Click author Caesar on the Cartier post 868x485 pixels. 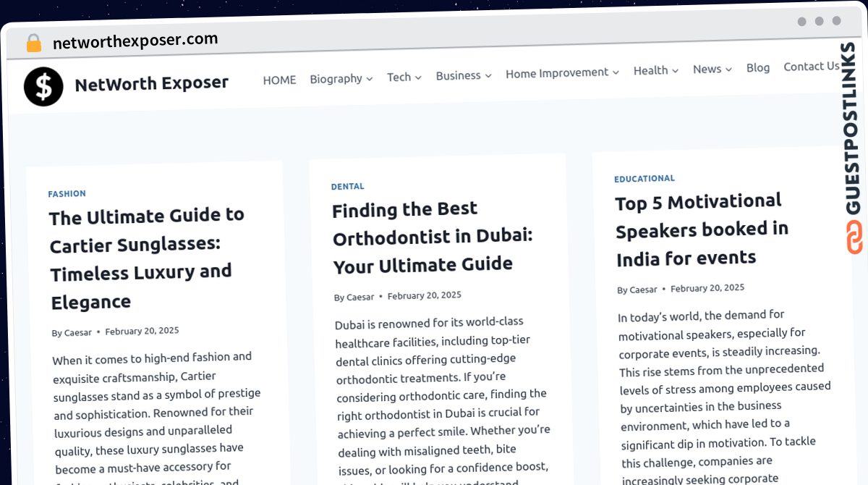coord(78,333)
